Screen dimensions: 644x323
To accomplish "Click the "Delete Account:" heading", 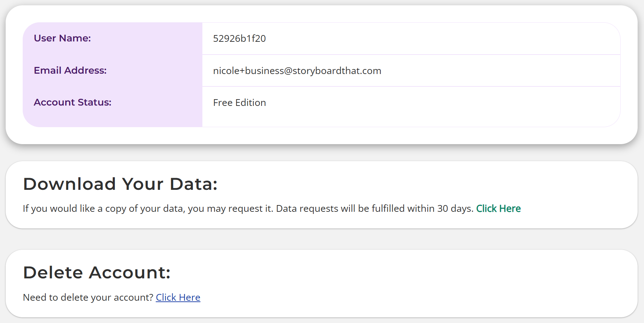I will pos(97,273).
